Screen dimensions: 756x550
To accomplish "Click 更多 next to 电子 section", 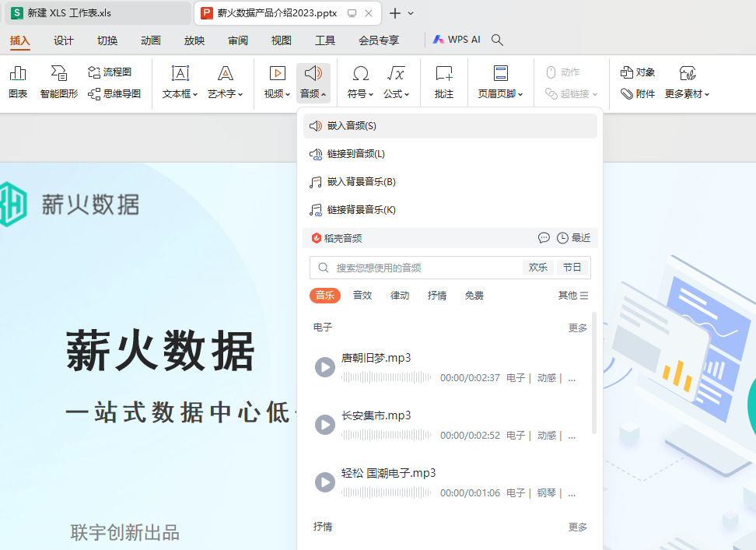I will [x=578, y=328].
